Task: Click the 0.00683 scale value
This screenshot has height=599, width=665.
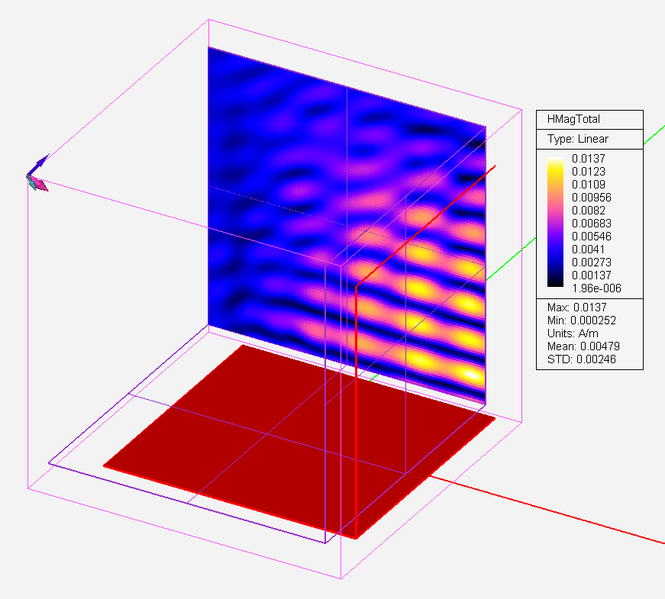Action: (591, 224)
